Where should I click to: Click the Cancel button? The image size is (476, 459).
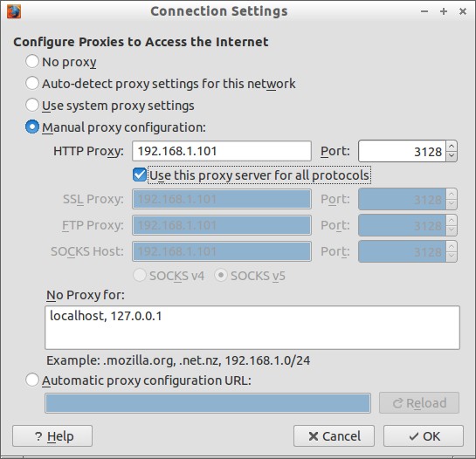click(x=334, y=436)
